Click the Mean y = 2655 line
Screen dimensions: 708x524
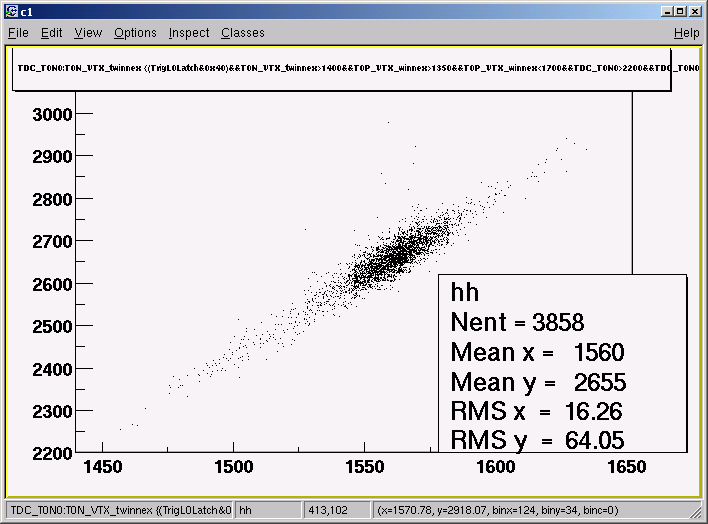click(x=538, y=382)
